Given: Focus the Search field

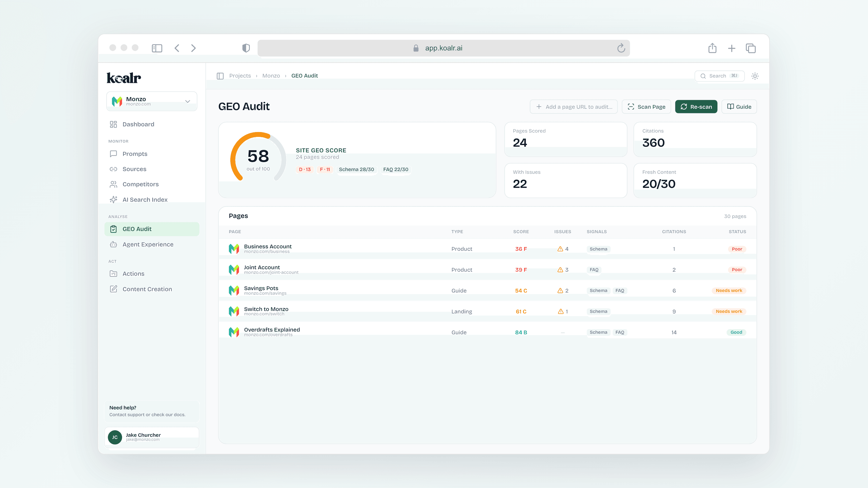Looking at the screenshot, I should pos(719,76).
